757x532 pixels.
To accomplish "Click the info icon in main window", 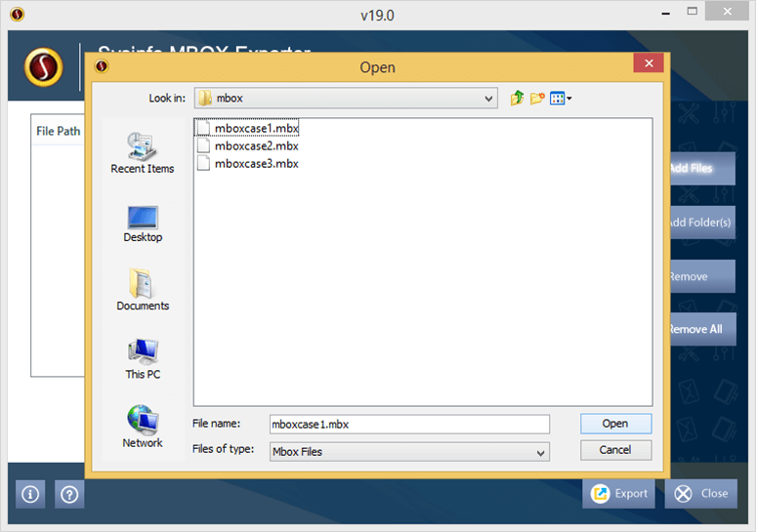I will (x=30, y=494).
